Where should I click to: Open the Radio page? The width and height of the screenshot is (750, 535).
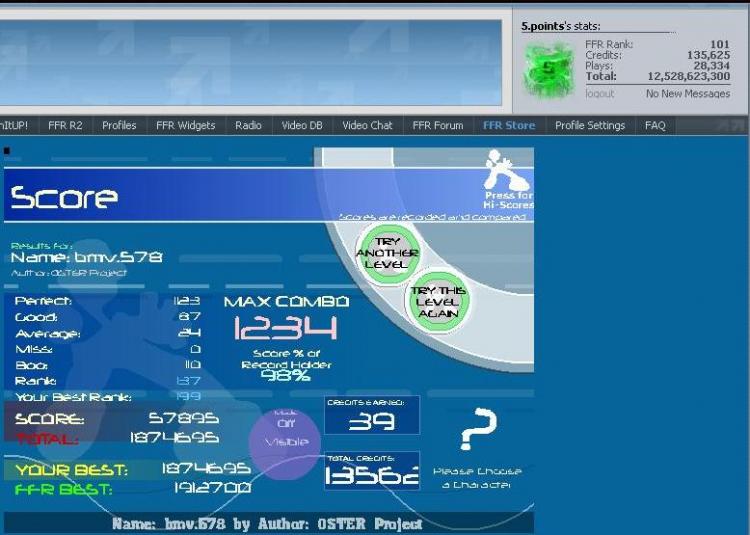(x=248, y=126)
